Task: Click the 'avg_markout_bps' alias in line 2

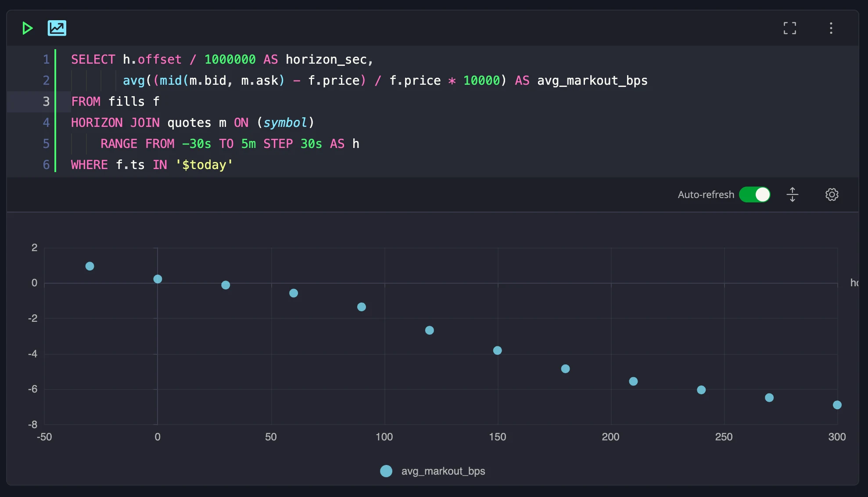Action: tap(592, 81)
